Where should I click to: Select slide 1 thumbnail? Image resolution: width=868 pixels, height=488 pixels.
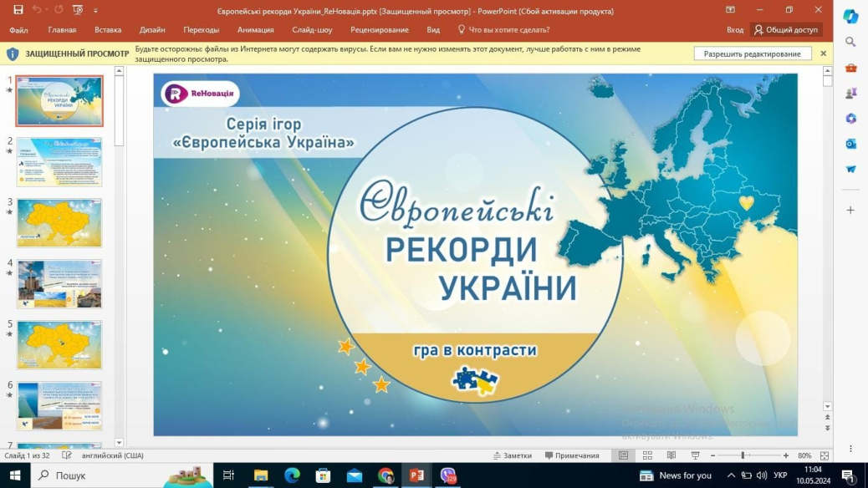tap(59, 101)
